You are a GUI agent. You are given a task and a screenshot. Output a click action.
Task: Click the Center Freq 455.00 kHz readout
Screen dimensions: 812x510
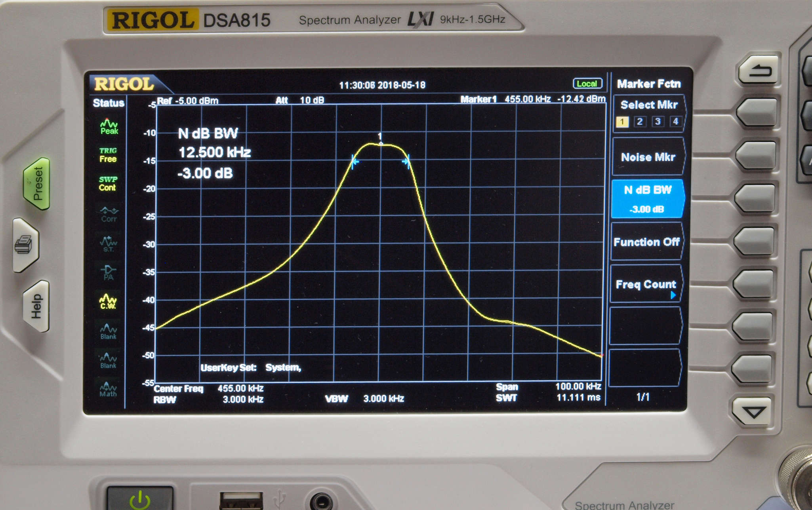click(x=240, y=388)
